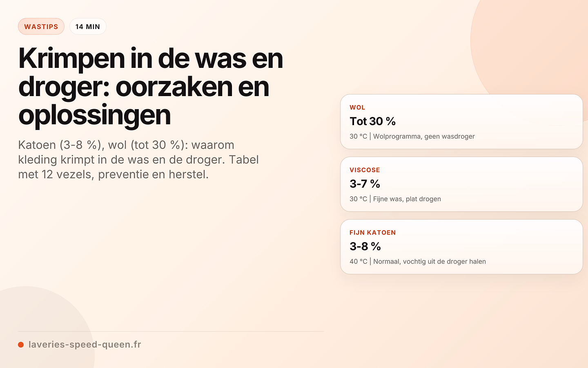Image resolution: width=588 pixels, height=368 pixels.
Task: Click the 3-7 % viscose value
Action: click(x=365, y=184)
